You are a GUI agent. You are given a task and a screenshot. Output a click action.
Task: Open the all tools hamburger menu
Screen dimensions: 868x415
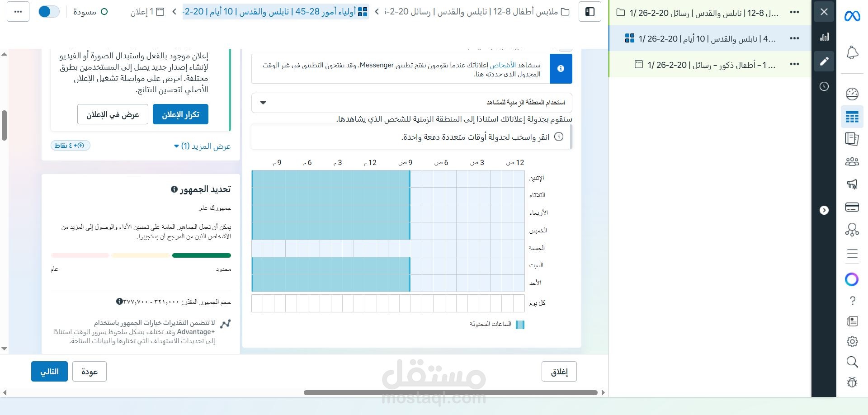[x=852, y=254]
